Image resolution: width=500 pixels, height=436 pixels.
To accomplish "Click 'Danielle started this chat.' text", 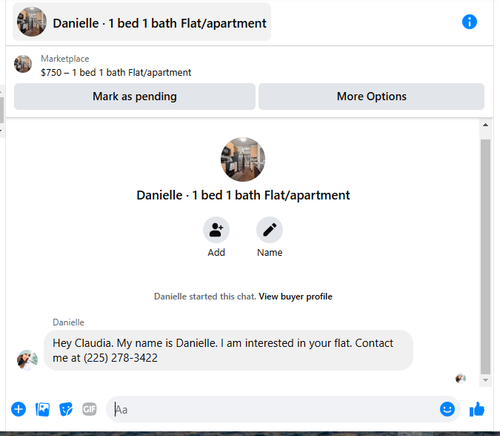I will tap(205, 296).
